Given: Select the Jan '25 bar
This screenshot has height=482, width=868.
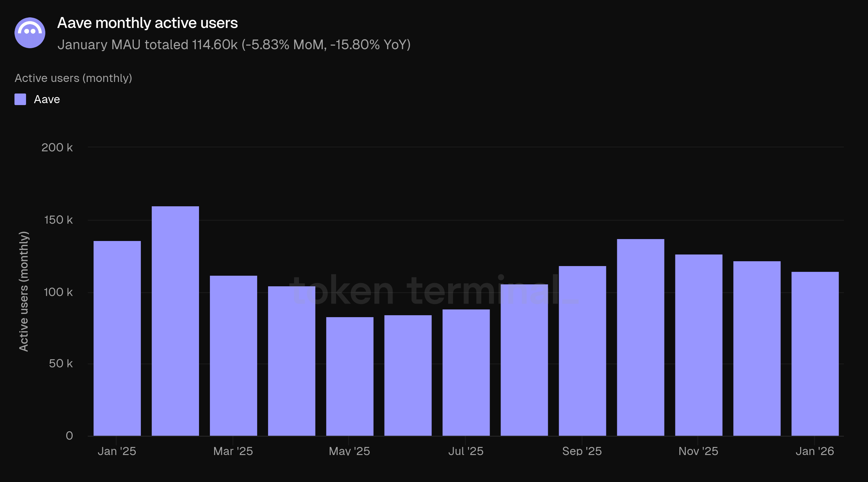Looking at the screenshot, I should [117, 338].
